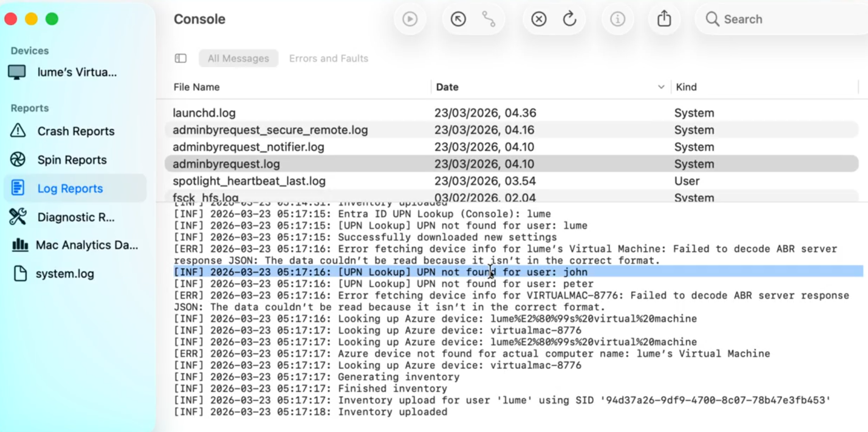
Task: Click the Finished inventory log line
Action: tap(310, 388)
